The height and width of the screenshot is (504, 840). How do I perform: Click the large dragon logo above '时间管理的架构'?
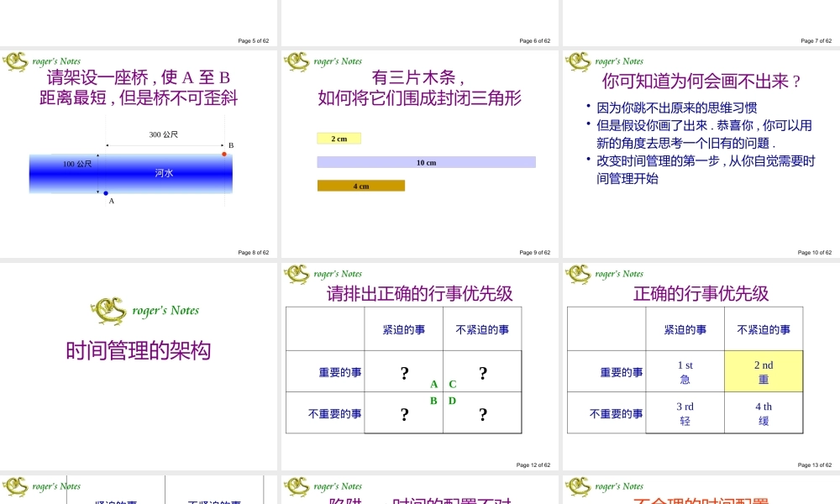(x=108, y=311)
